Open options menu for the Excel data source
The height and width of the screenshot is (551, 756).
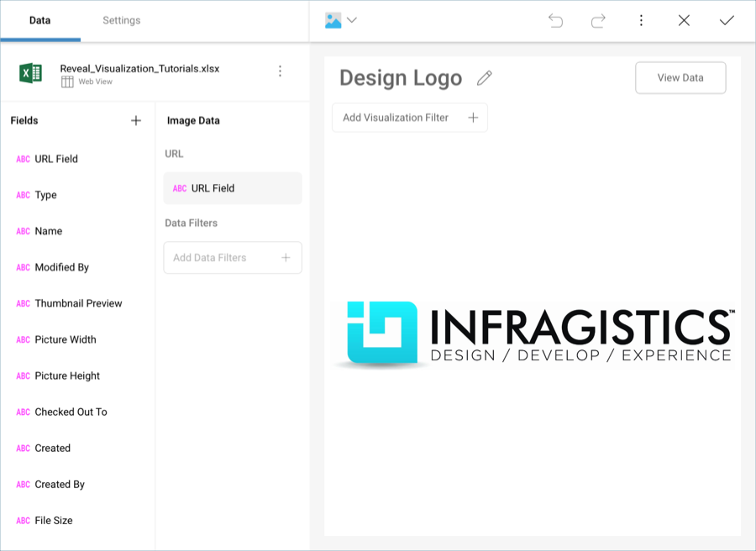click(281, 71)
